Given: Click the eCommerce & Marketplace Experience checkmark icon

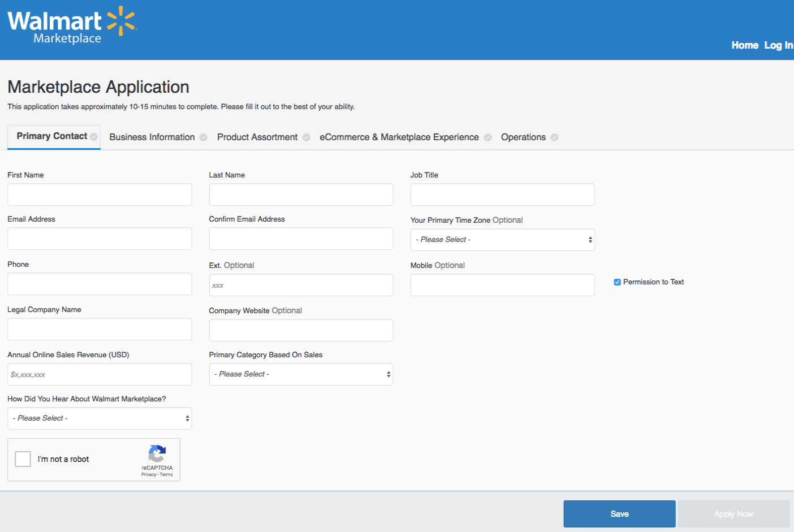Looking at the screenshot, I should point(488,137).
